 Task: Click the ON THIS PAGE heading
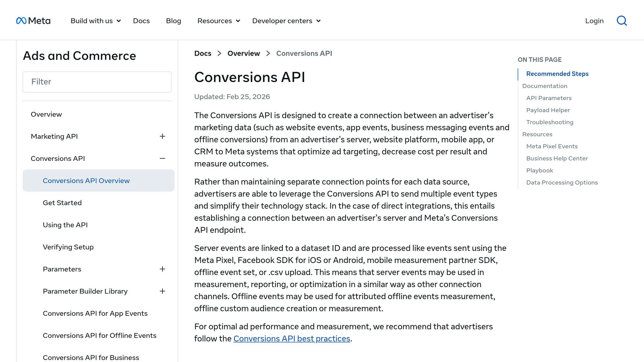540,60
